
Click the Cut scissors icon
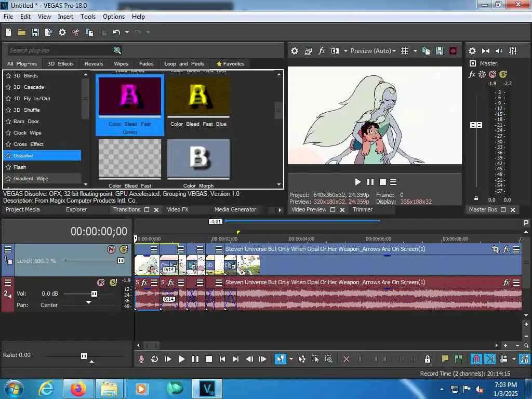pos(76,32)
